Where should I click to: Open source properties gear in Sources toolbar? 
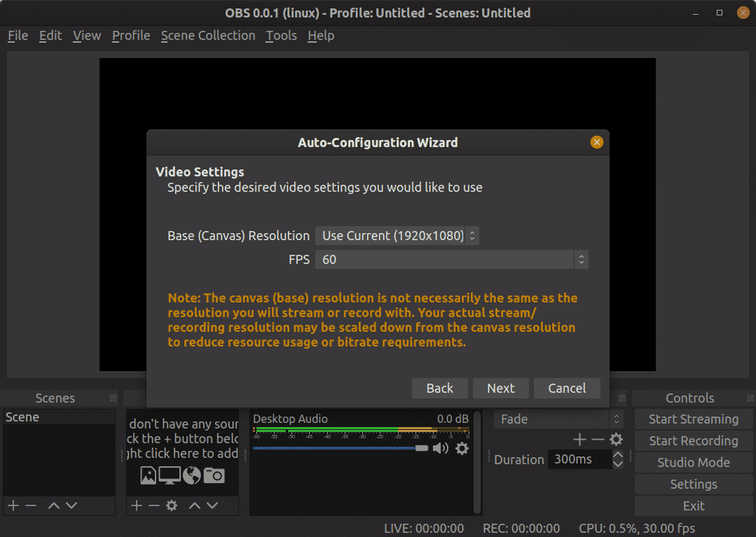172,505
